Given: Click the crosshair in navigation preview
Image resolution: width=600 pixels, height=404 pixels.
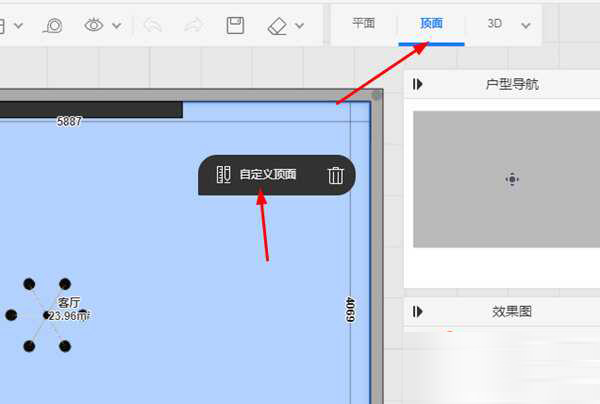Looking at the screenshot, I should point(512,179).
